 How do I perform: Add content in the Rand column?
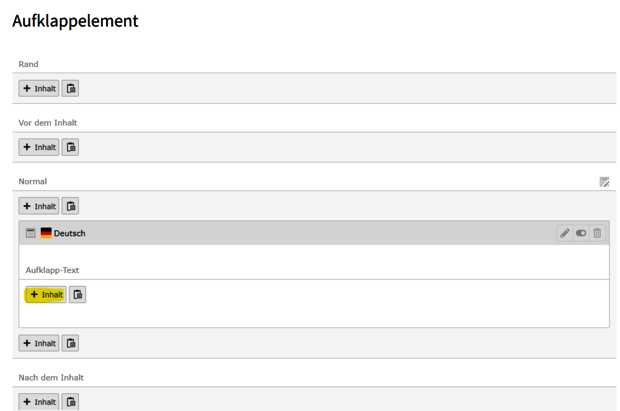pyautogui.click(x=40, y=89)
